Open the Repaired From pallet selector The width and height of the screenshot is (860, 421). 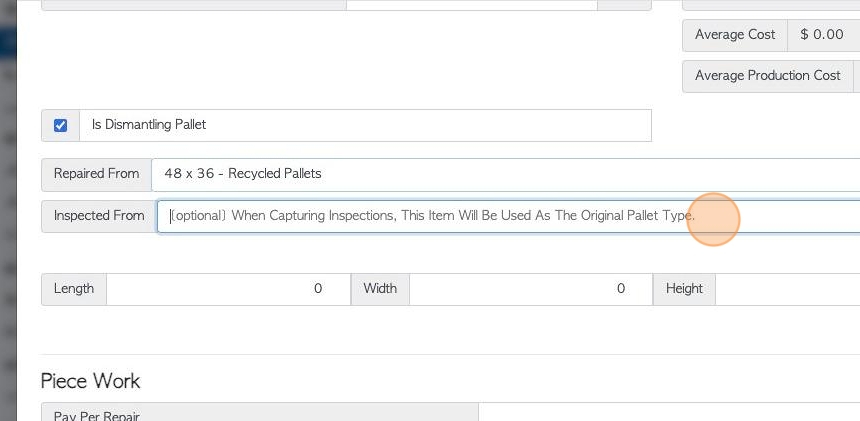[506, 175]
